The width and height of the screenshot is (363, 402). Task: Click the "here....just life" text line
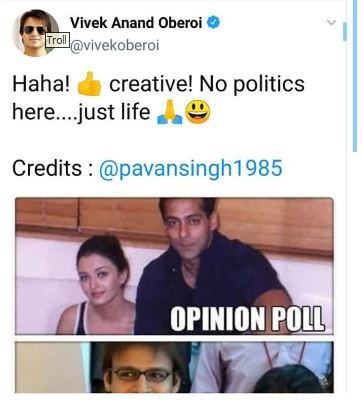point(81,112)
